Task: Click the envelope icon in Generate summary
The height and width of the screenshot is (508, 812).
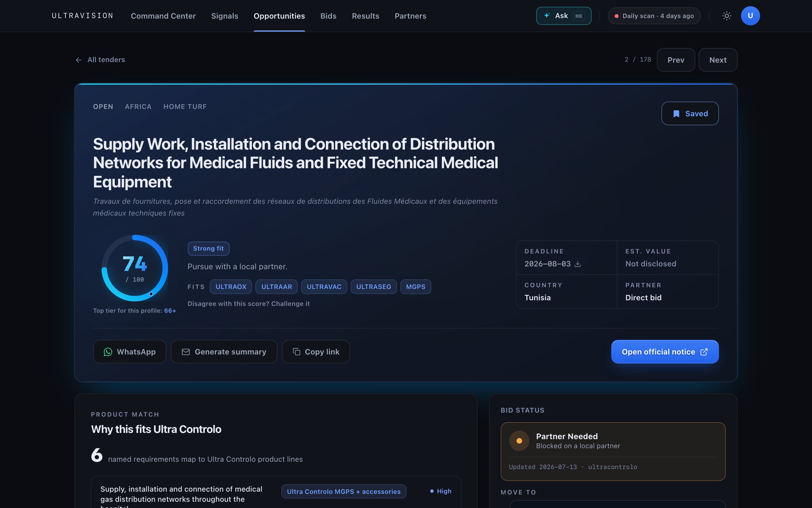Action: (x=186, y=352)
